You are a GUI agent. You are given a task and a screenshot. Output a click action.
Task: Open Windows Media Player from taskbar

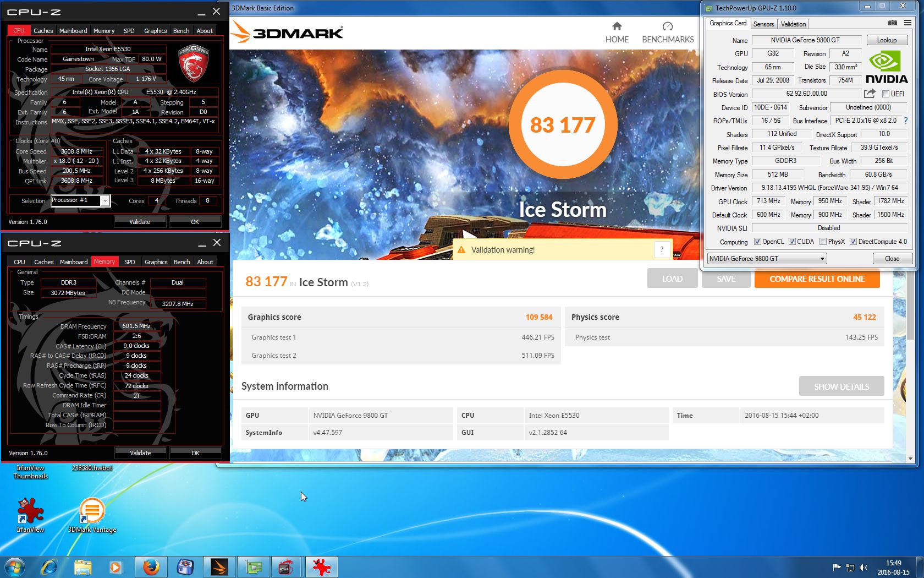point(116,567)
